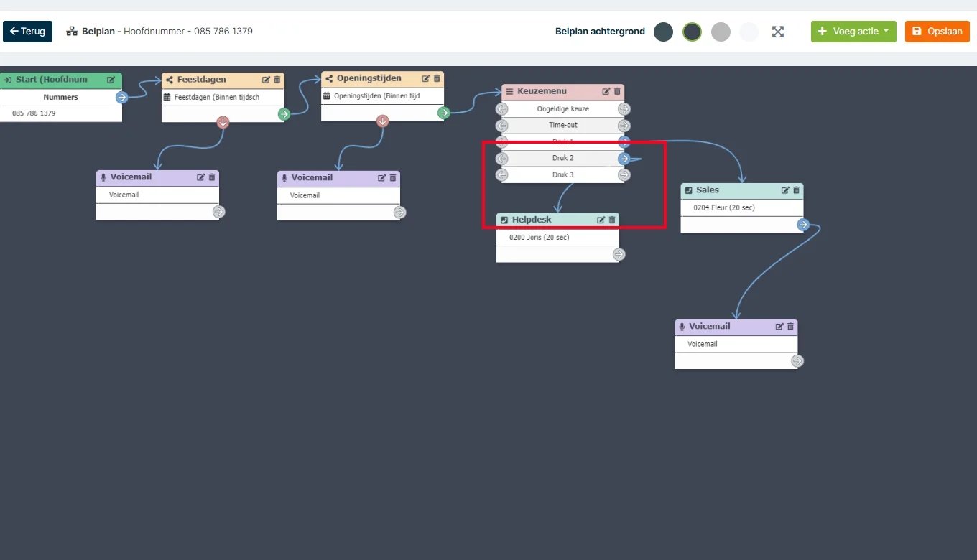Select the Ongeldige keuze menu row

[562, 109]
